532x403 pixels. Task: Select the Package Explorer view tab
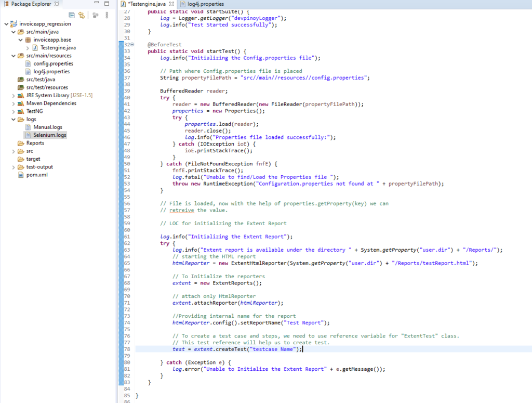point(31,4)
